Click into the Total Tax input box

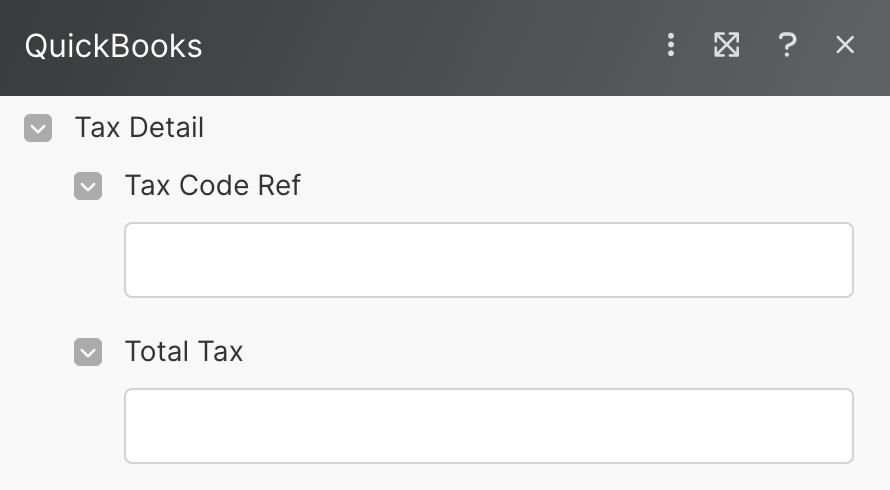(488, 426)
